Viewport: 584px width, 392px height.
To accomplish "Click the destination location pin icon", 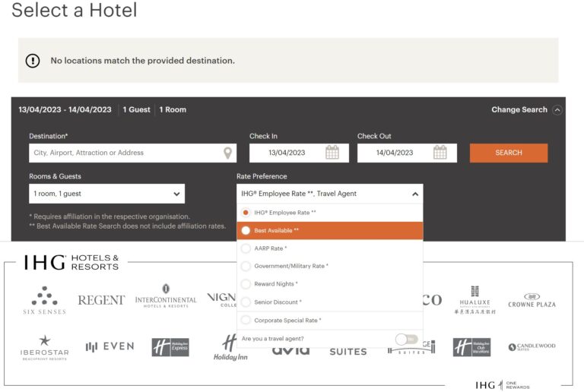I will click(x=227, y=153).
